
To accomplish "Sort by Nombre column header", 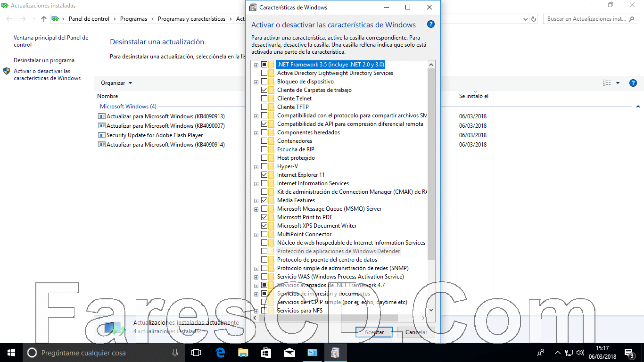I will (107, 96).
